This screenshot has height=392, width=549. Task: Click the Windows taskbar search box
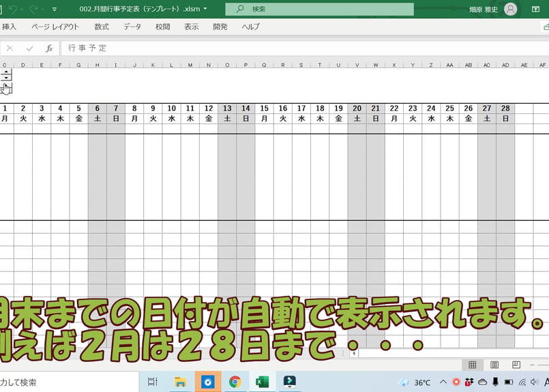[69, 382]
